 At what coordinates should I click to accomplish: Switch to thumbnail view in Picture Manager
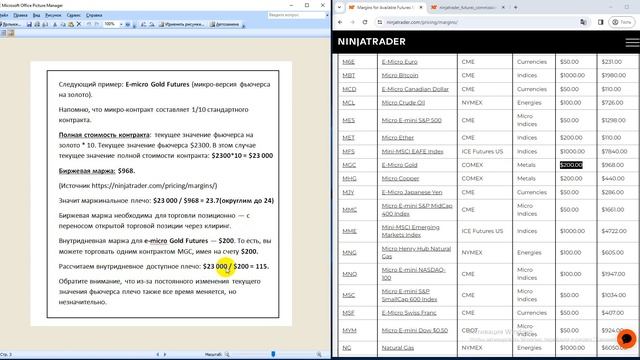coord(3,33)
